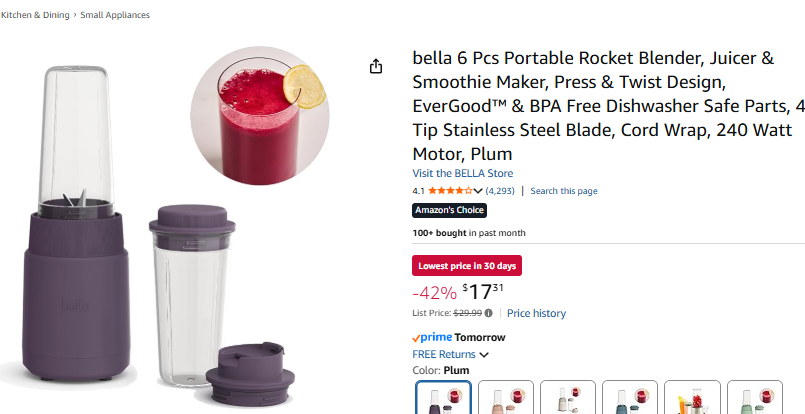
Task: Pick the third, white color swatch
Action: (x=567, y=398)
